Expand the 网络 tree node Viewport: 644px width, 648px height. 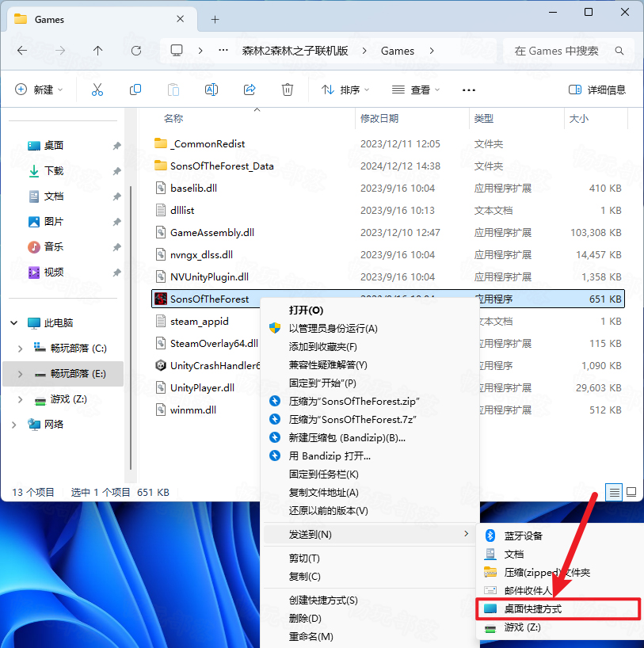(14, 425)
